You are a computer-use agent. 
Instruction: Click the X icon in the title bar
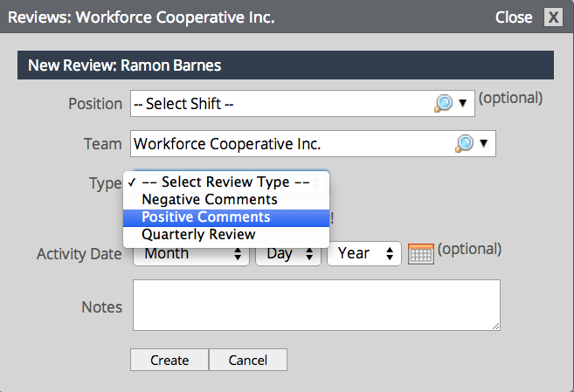pyautogui.click(x=553, y=17)
